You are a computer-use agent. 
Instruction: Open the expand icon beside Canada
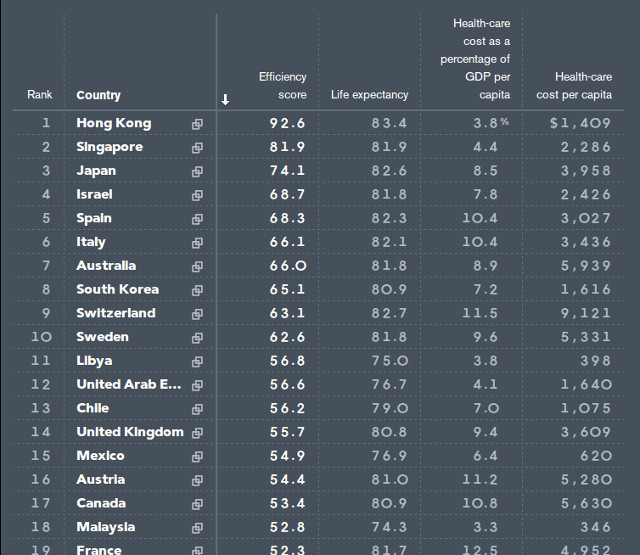tap(197, 504)
